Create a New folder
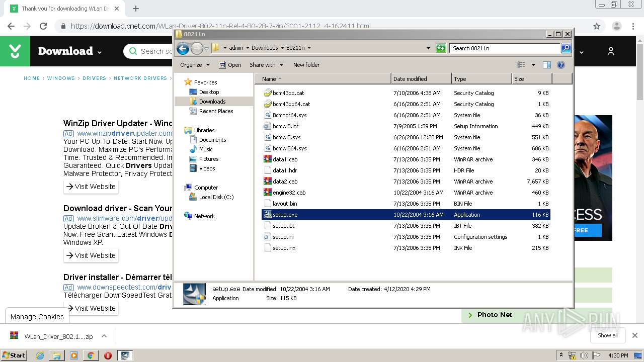Viewport: 644px width, 362px height. point(306,65)
